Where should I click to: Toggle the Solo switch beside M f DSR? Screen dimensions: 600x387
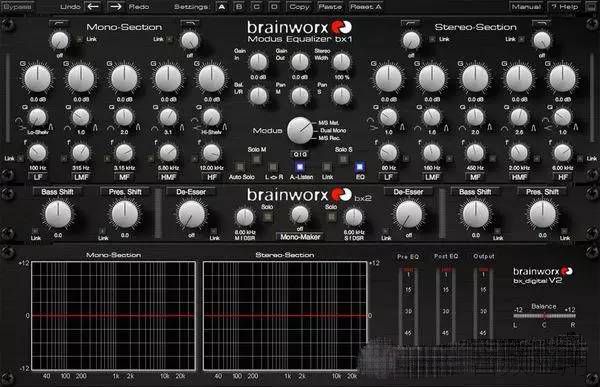(267, 217)
